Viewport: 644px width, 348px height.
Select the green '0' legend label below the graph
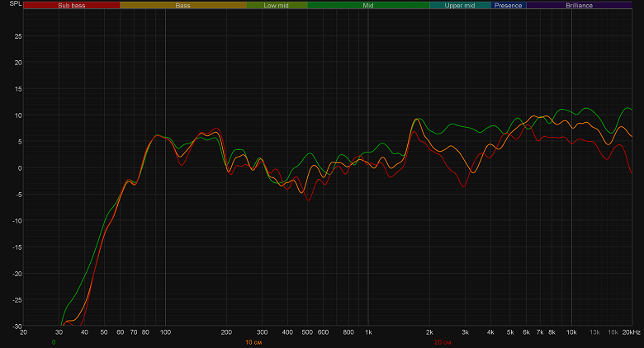click(x=54, y=342)
